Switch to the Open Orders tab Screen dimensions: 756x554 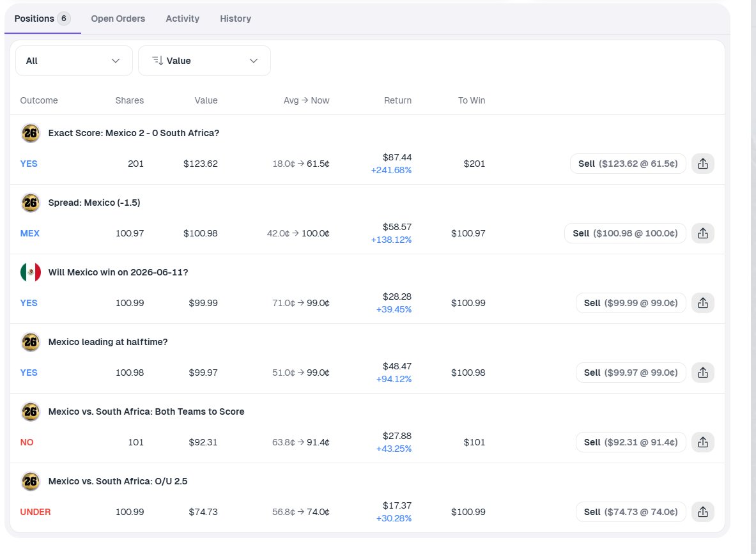pos(118,19)
